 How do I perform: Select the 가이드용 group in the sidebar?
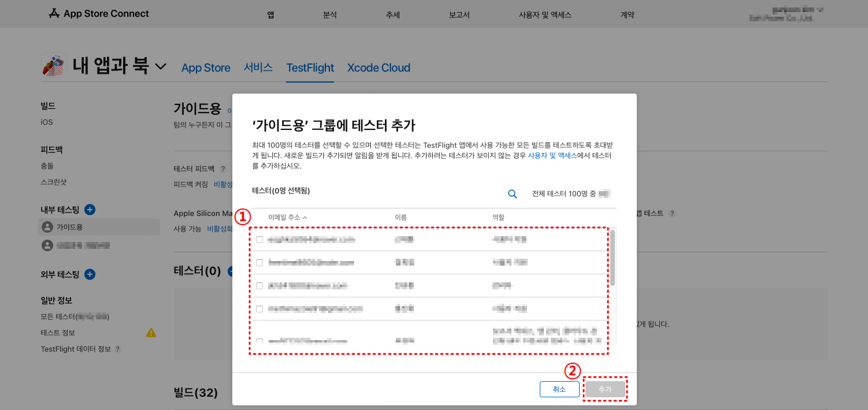click(99, 227)
